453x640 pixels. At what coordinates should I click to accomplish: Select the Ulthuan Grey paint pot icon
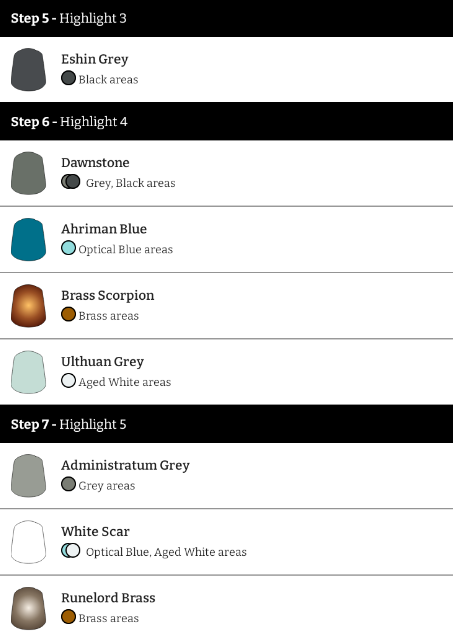click(28, 372)
